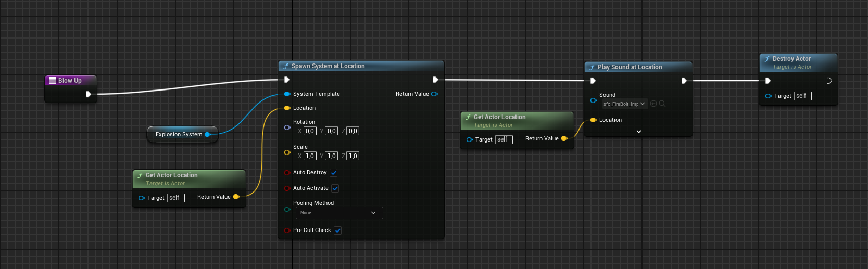Click the Rotation input pin on Spawn System

(x=287, y=127)
